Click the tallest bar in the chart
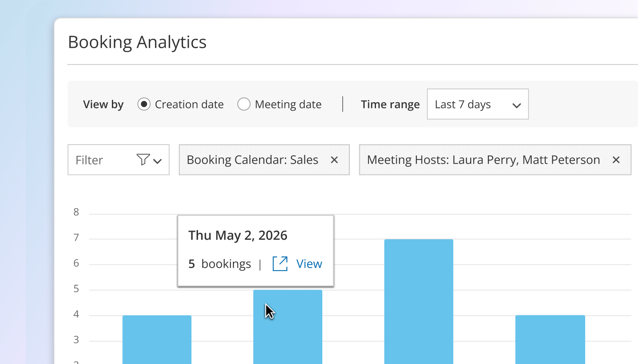This screenshot has width=638, height=364. coord(419,299)
